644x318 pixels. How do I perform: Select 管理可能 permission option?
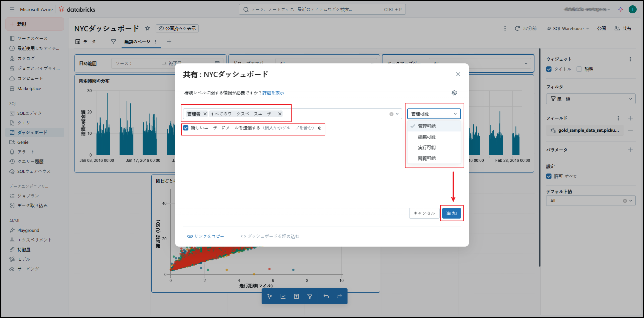click(x=434, y=126)
